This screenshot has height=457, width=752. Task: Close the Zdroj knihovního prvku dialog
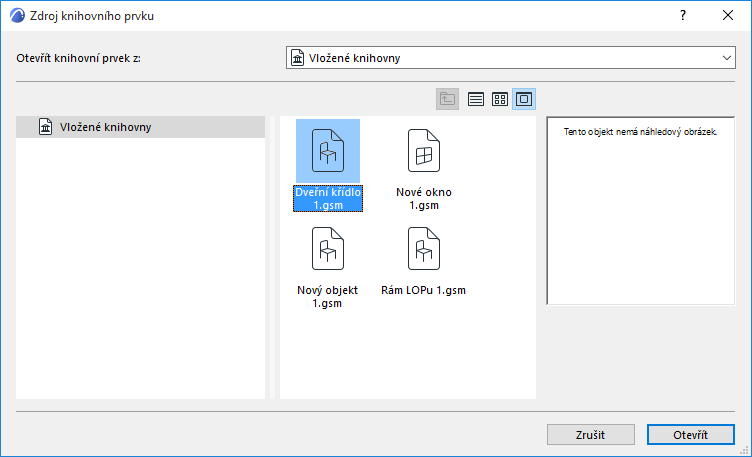tap(728, 15)
